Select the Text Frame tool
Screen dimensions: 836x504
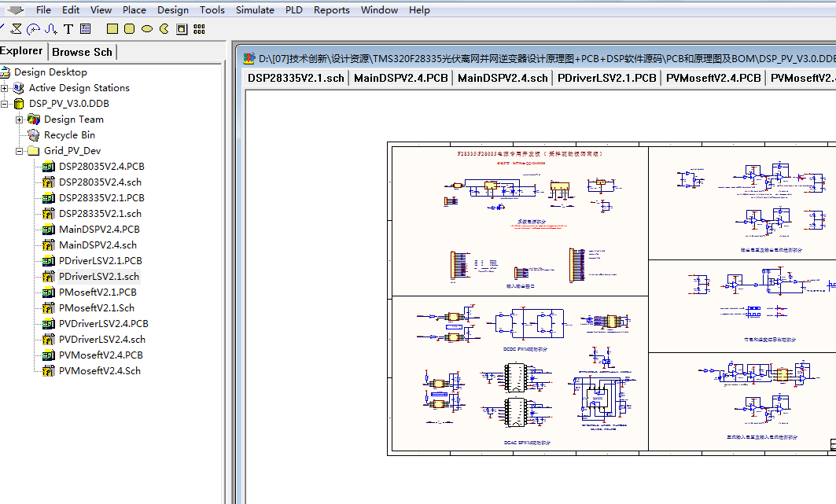point(85,29)
